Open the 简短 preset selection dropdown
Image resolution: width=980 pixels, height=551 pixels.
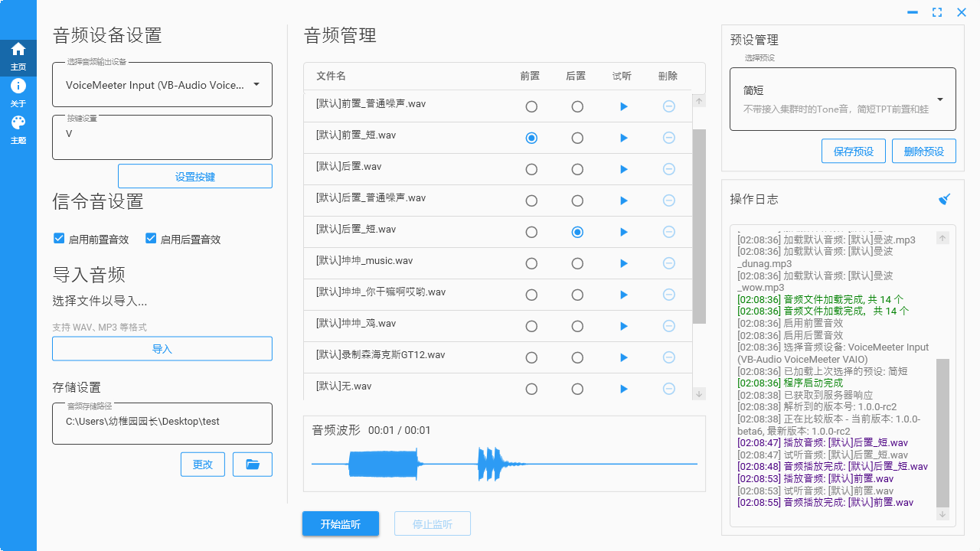pos(843,99)
